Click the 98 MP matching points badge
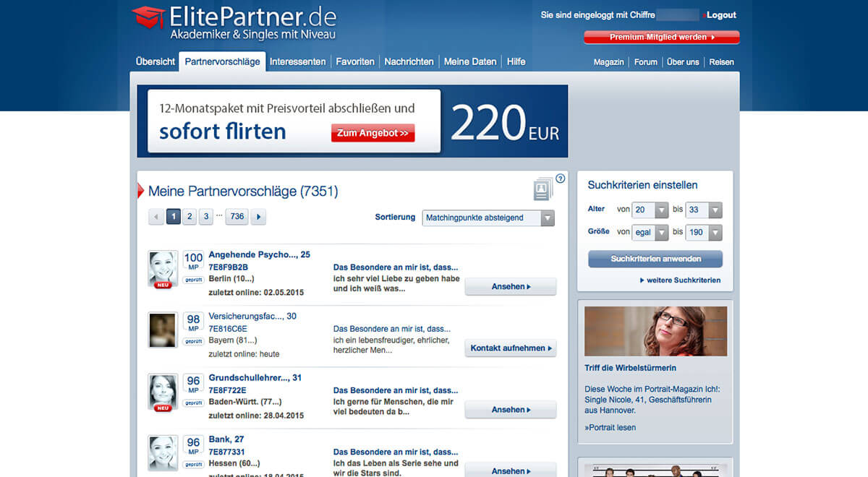Image resolution: width=868 pixels, height=477 pixels. (193, 323)
